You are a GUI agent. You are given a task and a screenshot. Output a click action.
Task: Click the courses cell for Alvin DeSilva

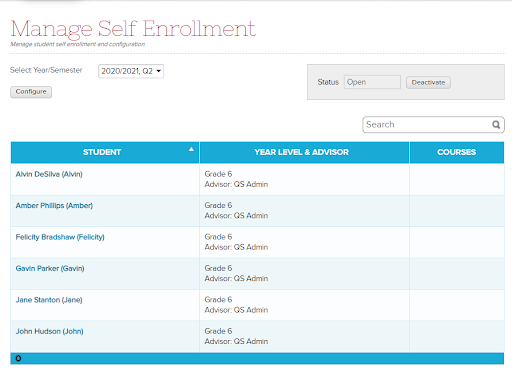(457, 179)
